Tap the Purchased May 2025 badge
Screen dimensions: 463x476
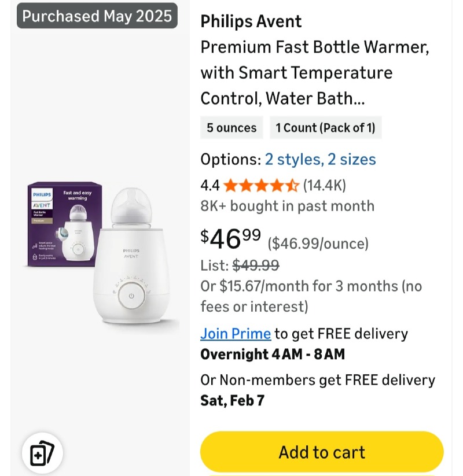tap(97, 16)
